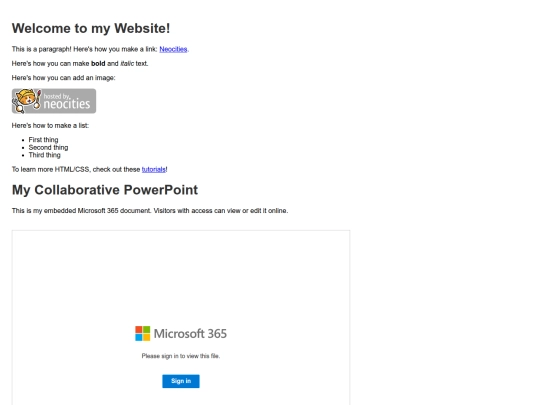Click the italic word in second paragraph
Image resolution: width=540 pixels, height=405 pixels.
point(127,63)
